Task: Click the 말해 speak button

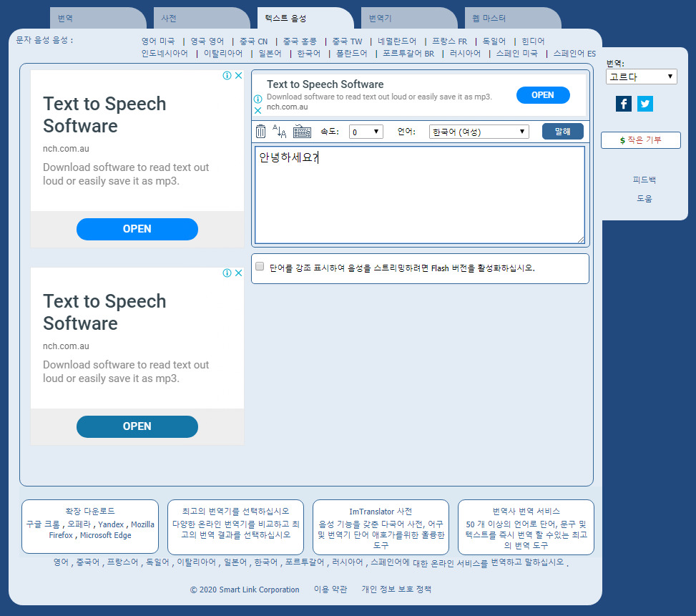Action: [562, 132]
